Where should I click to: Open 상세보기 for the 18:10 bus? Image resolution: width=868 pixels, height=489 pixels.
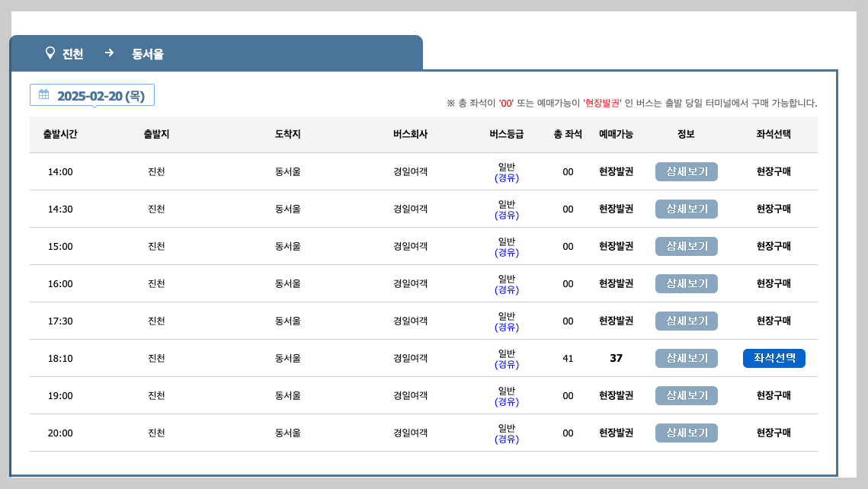tap(685, 358)
